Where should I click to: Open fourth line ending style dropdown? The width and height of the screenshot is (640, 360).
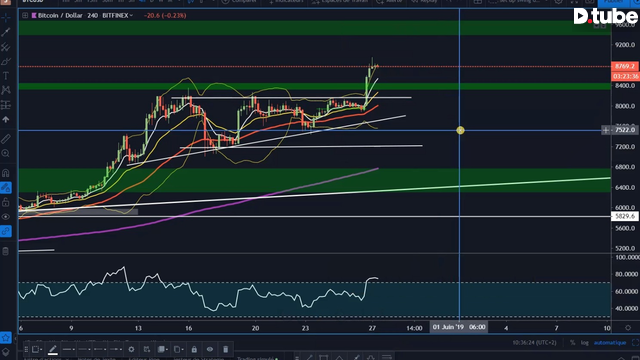tap(116, 349)
